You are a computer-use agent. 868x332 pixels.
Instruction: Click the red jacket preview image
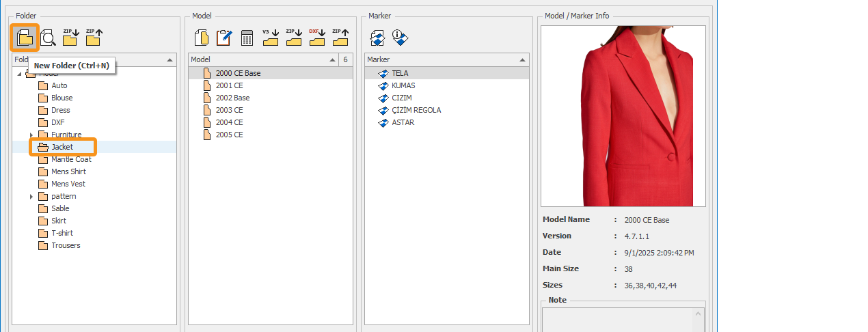click(623, 116)
